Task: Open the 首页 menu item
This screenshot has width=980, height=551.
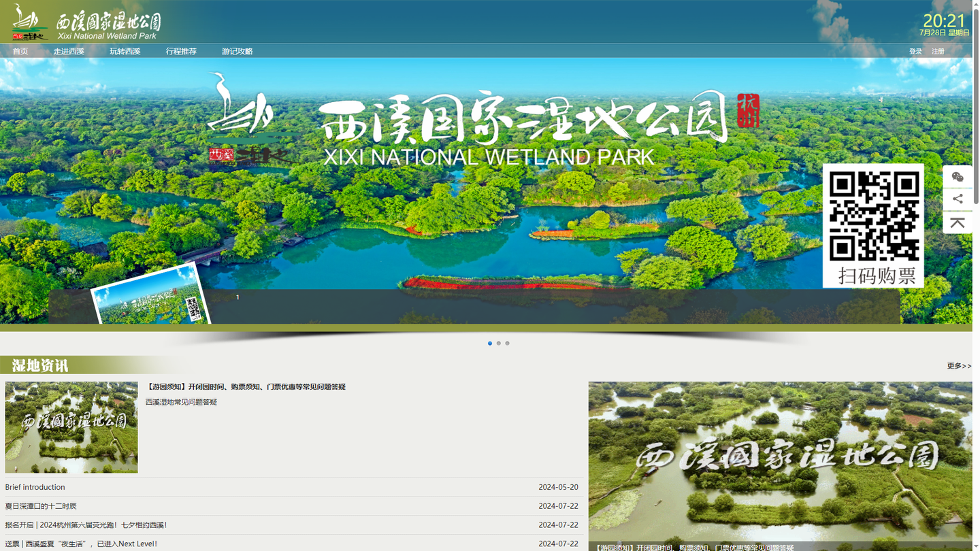Action: pyautogui.click(x=20, y=52)
